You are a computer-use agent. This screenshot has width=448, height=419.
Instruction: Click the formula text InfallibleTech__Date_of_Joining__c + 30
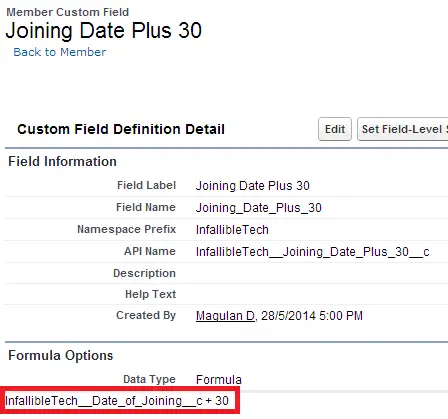(117, 401)
